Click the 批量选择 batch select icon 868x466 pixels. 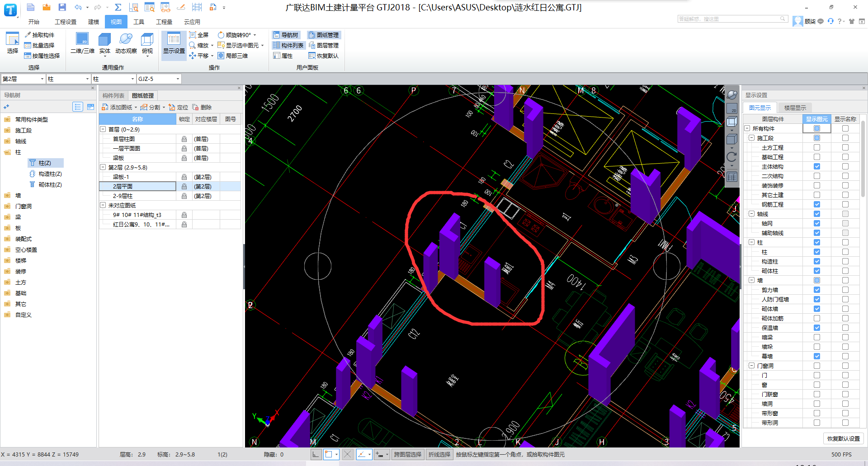click(28, 45)
